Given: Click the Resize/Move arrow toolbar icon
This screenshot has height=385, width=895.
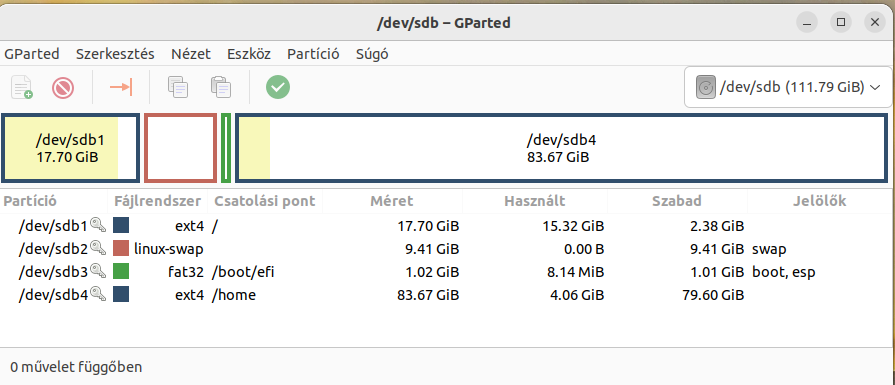Looking at the screenshot, I should point(121,87).
